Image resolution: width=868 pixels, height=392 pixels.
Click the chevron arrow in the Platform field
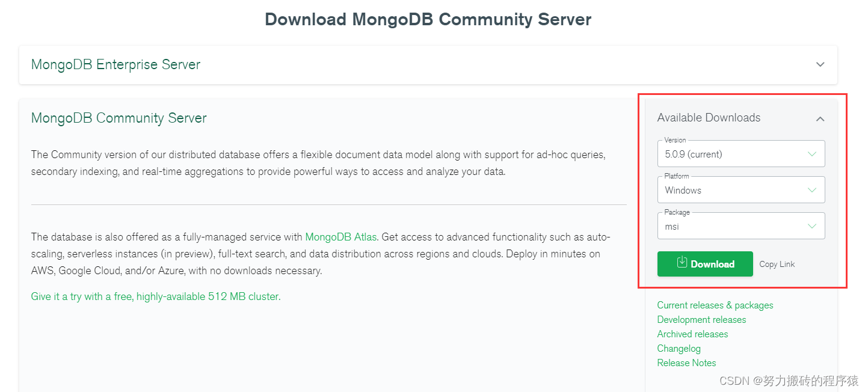(x=812, y=190)
